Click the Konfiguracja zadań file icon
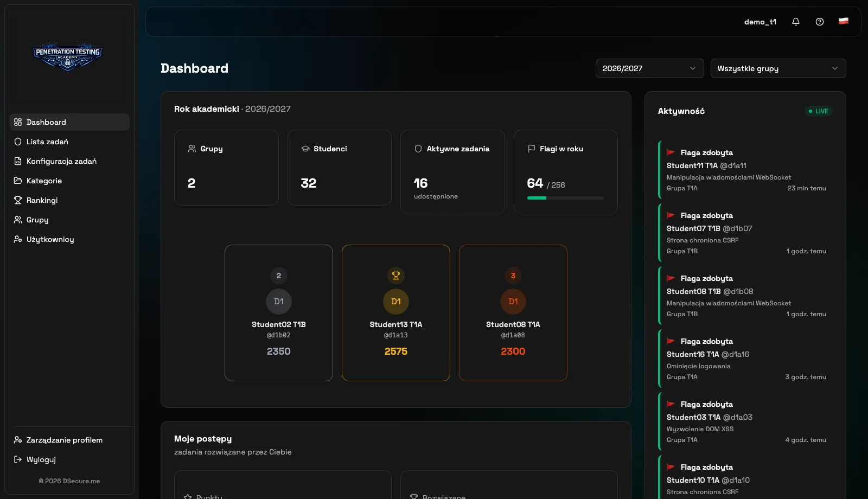The height and width of the screenshot is (499, 868). [18, 161]
